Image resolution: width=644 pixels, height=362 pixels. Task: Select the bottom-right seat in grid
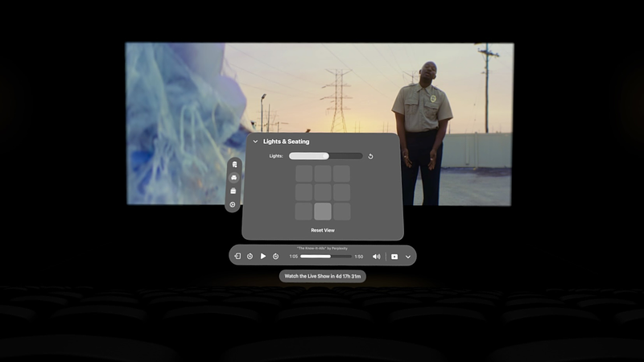[341, 212]
